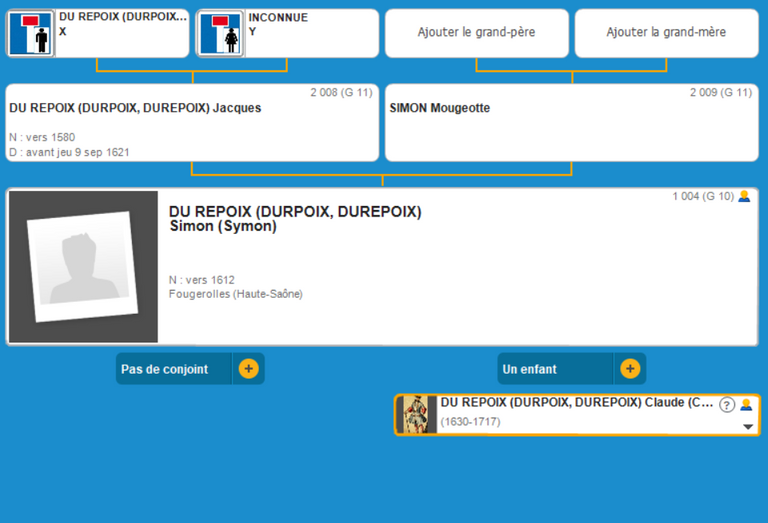Click Ajouter la grand-mère

click(666, 33)
